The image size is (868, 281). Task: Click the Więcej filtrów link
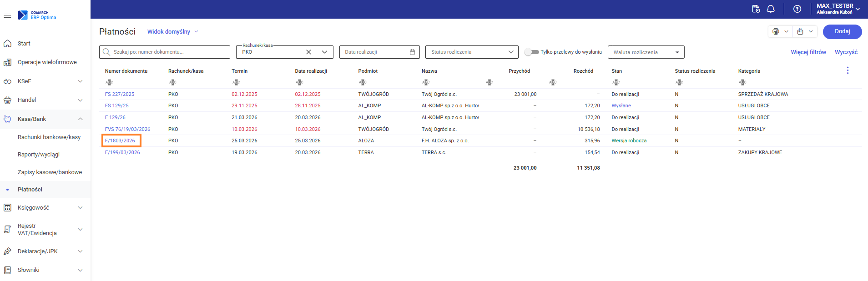pyautogui.click(x=808, y=52)
